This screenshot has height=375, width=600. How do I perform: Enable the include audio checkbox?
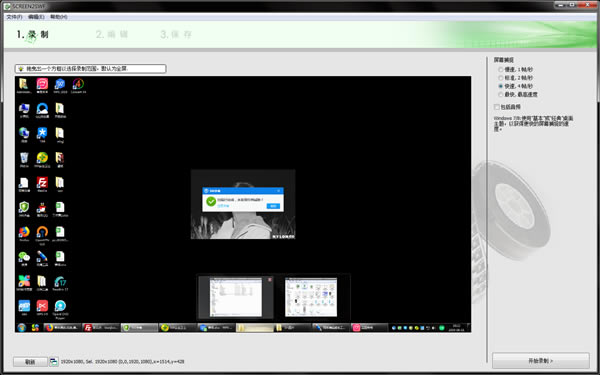point(507,107)
